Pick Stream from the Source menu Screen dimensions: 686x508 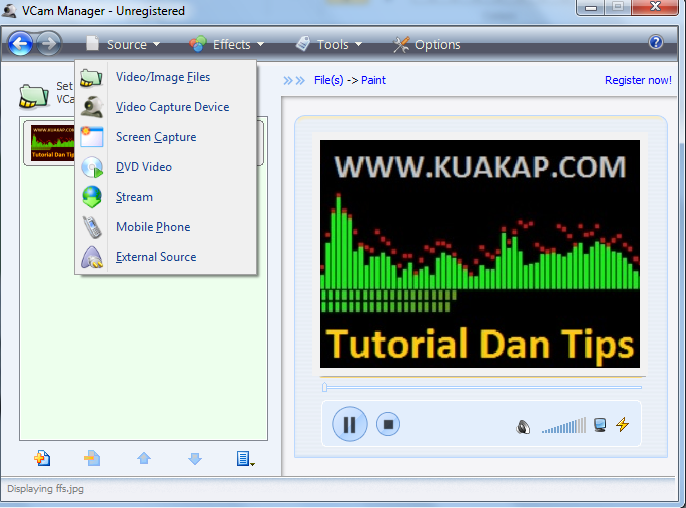165,197
